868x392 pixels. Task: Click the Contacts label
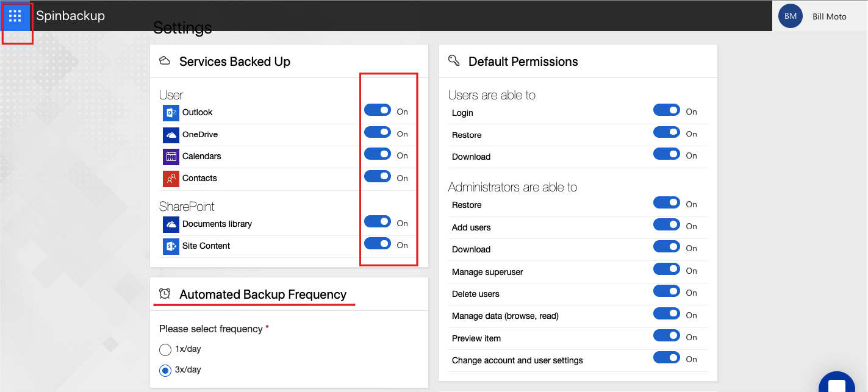(199, 178)
